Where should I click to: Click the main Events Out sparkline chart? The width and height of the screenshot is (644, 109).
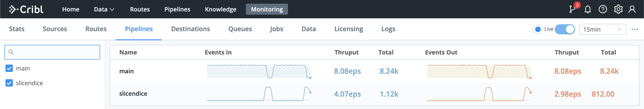[479, 71]
